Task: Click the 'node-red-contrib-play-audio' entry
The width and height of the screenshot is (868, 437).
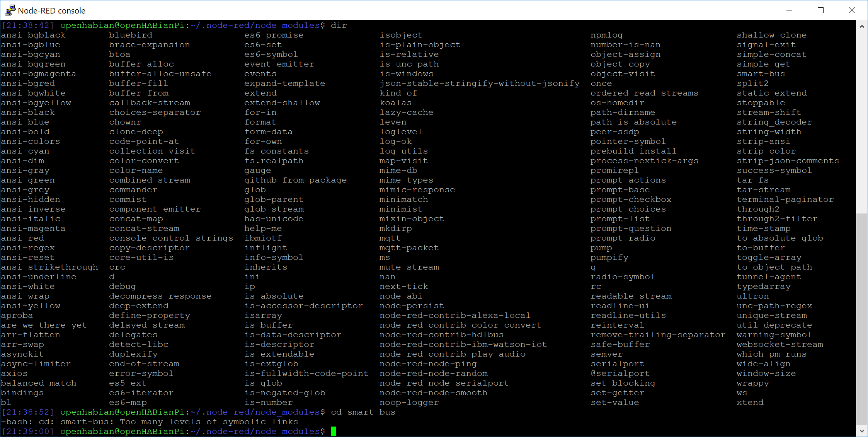Action: pos(452,354)
